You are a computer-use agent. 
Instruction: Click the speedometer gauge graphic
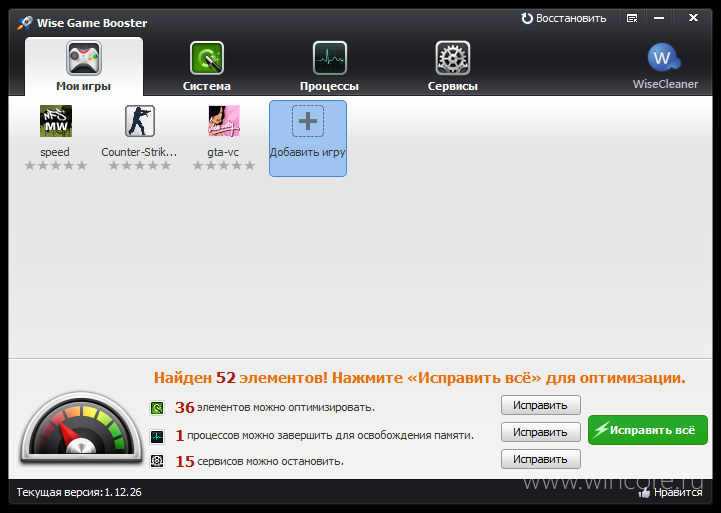tap(81, 428)
